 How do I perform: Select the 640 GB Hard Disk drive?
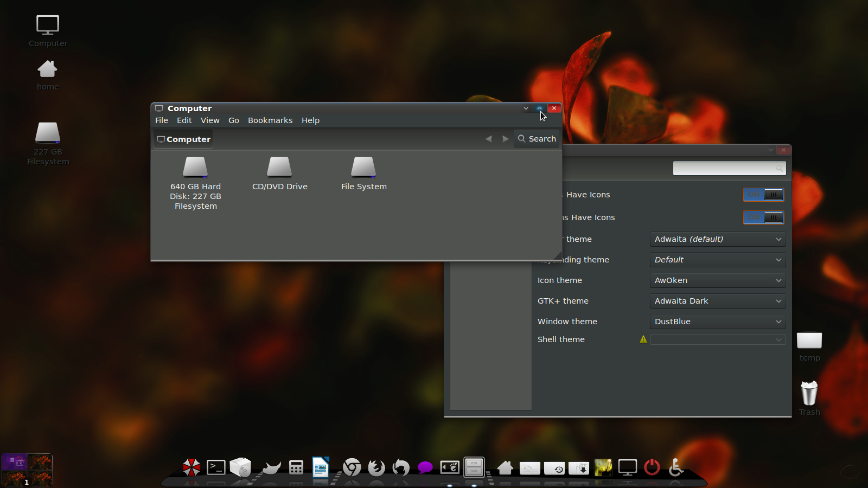coord(195,183)
